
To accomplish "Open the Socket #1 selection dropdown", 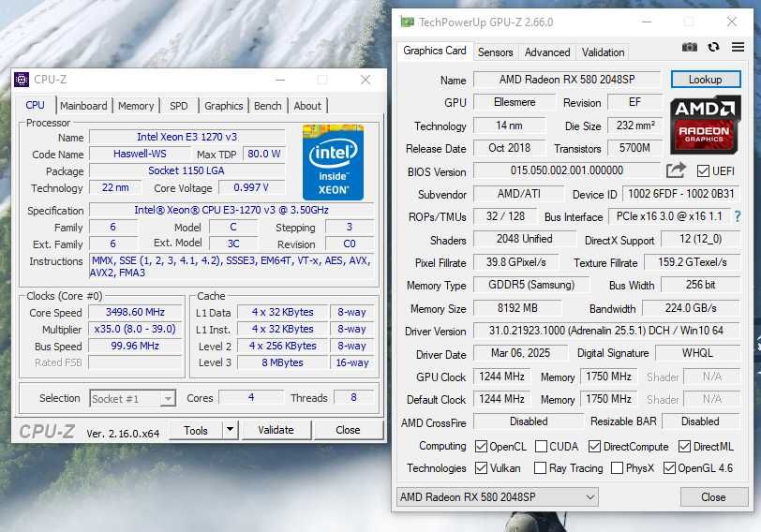I will (132, 399).
